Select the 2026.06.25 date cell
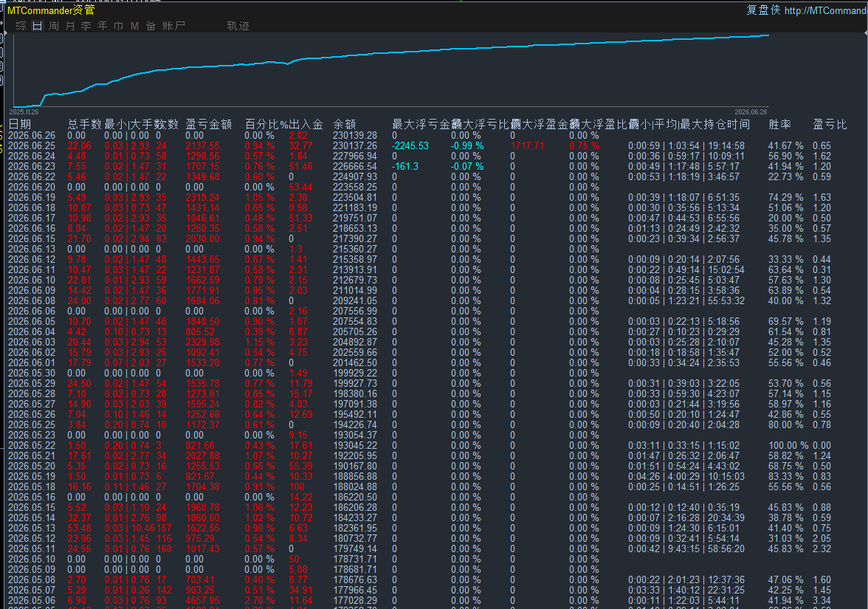The height and width of the screenshot is (609, 868). point(32,146)
